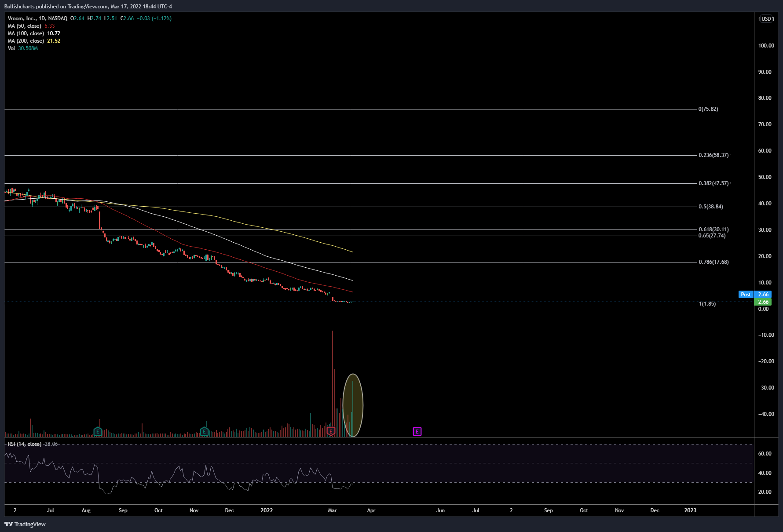This screenshot has width=783, height=532.
Task: Click the Apr label on the time axis
Action: coord(371,510)
